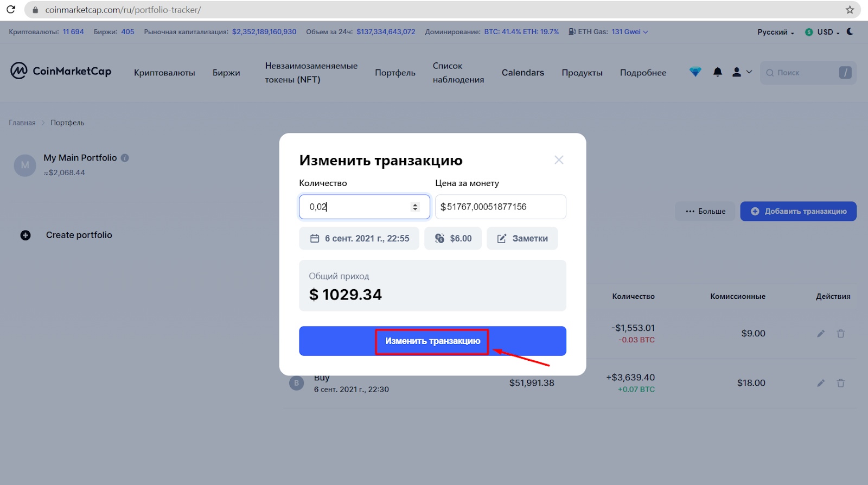The image size is (868, 485).
Task: Bookmark page with star icon
Action: [850, 10]
